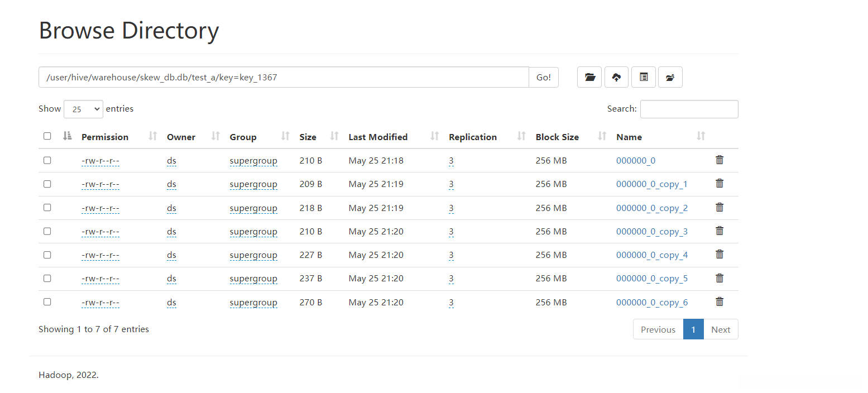Click the Search input field
The height and width of the screenshot is (393, 868).
tap(689, 109)
